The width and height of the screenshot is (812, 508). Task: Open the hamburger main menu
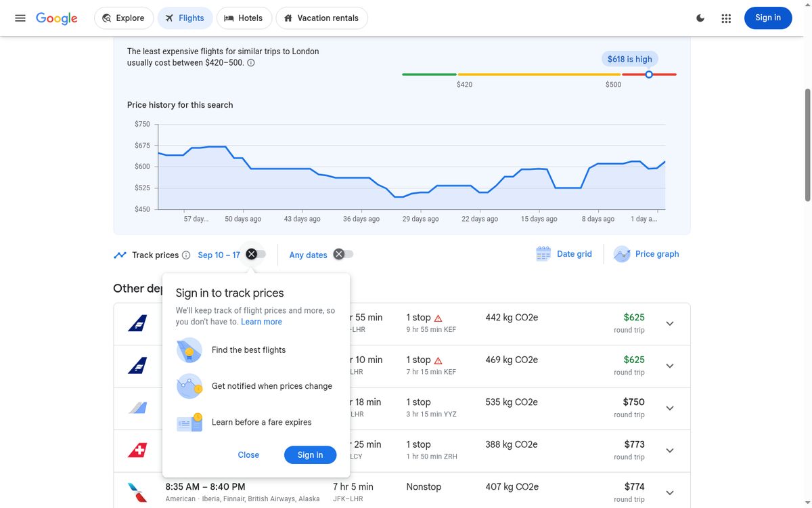20,18
